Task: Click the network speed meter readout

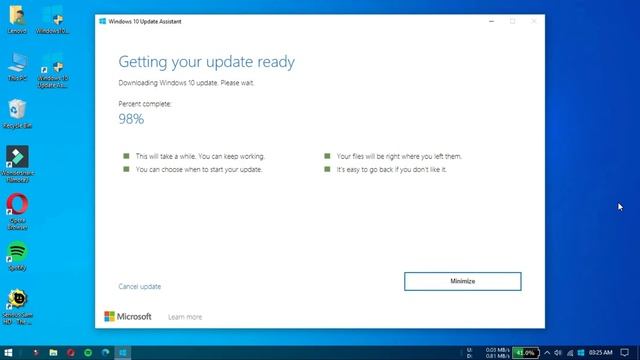Action: coord(488,353)
